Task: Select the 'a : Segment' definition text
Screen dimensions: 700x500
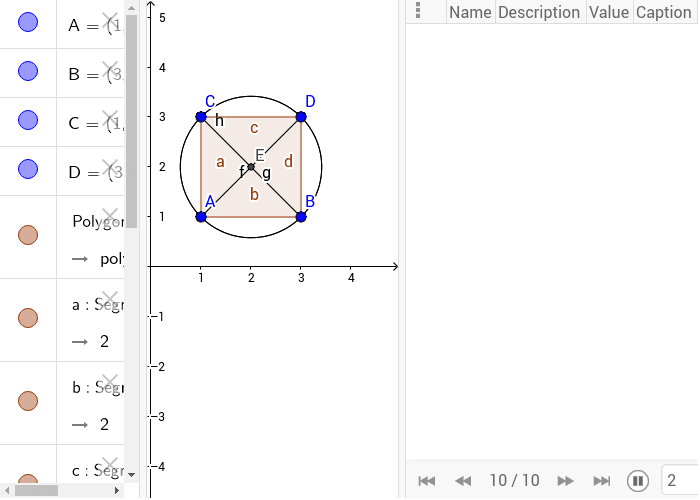Action: [x=98, y=305]
